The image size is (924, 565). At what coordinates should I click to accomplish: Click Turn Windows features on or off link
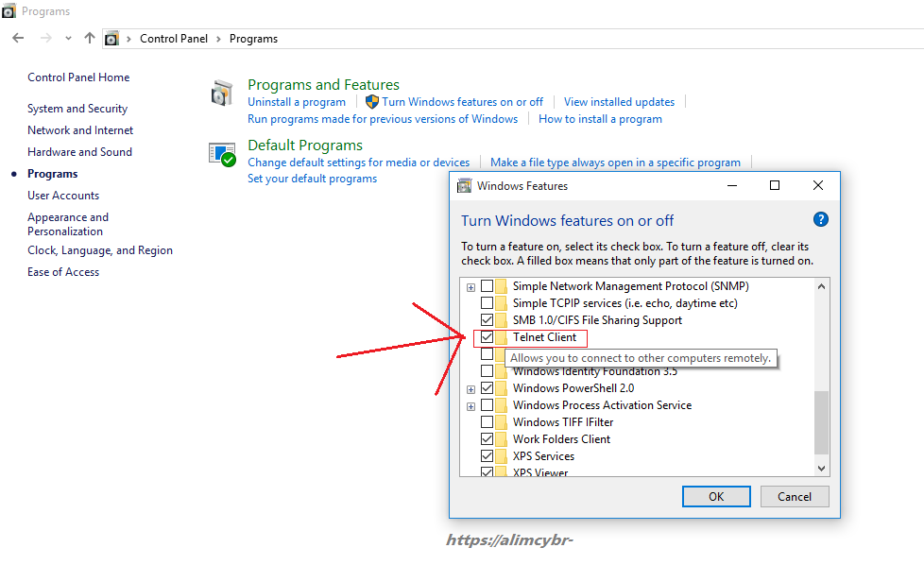463,102
